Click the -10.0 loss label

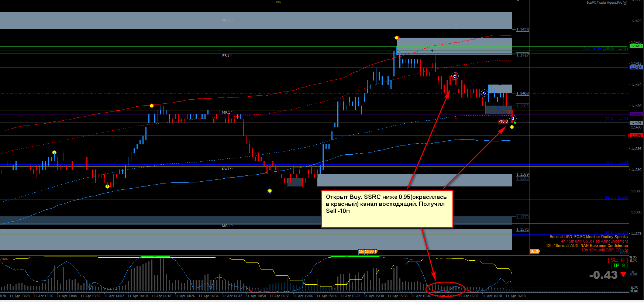(503, 121)
